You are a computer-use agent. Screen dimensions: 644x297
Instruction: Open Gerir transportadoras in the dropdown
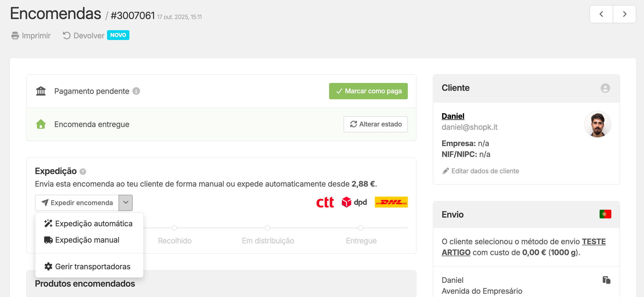tap(93, 267)
